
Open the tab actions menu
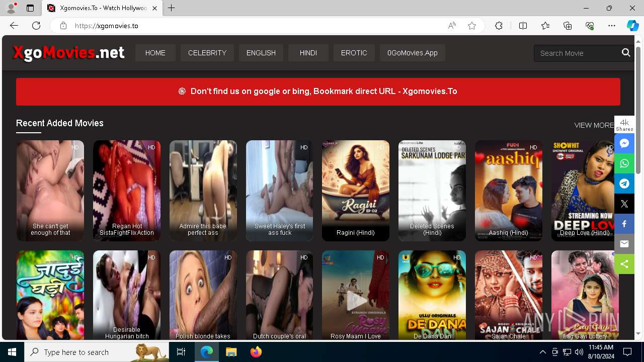pos(30,8)
